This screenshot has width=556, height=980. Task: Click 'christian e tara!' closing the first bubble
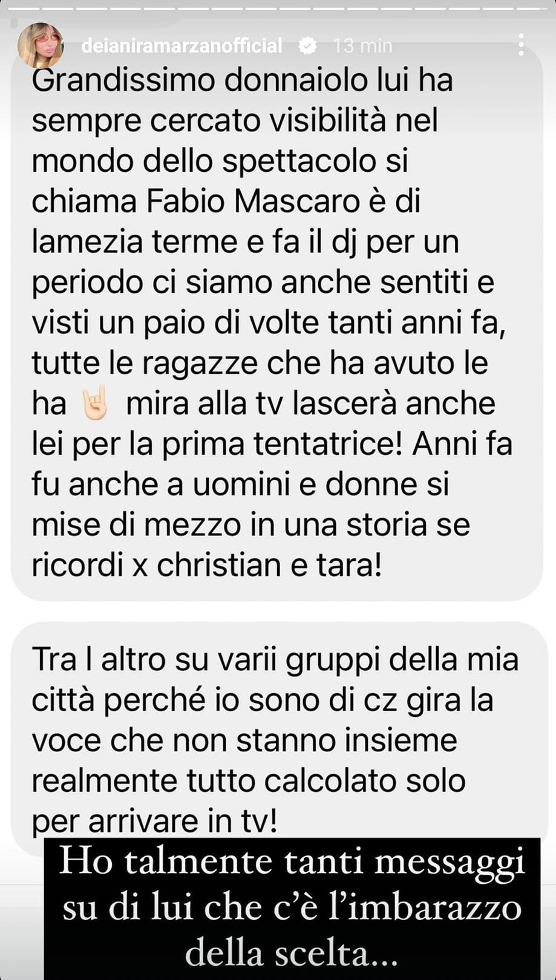pyautogui.click(x=269, y=565)
